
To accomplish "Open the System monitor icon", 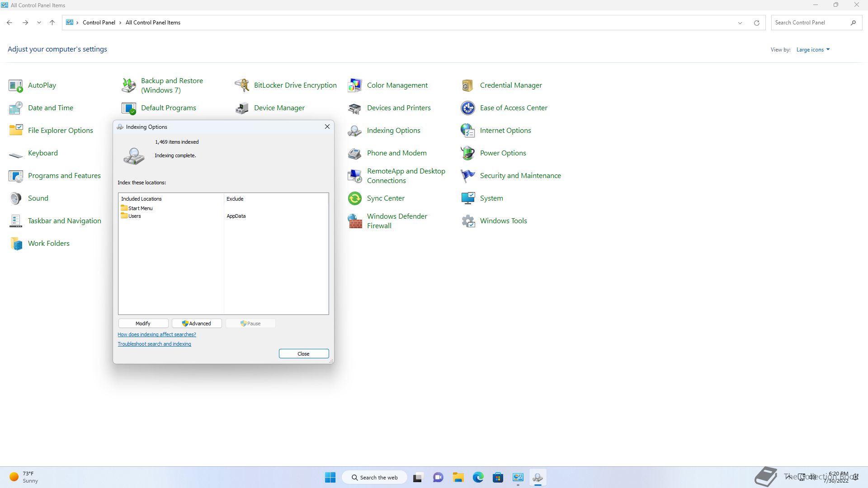I will 468,198.
